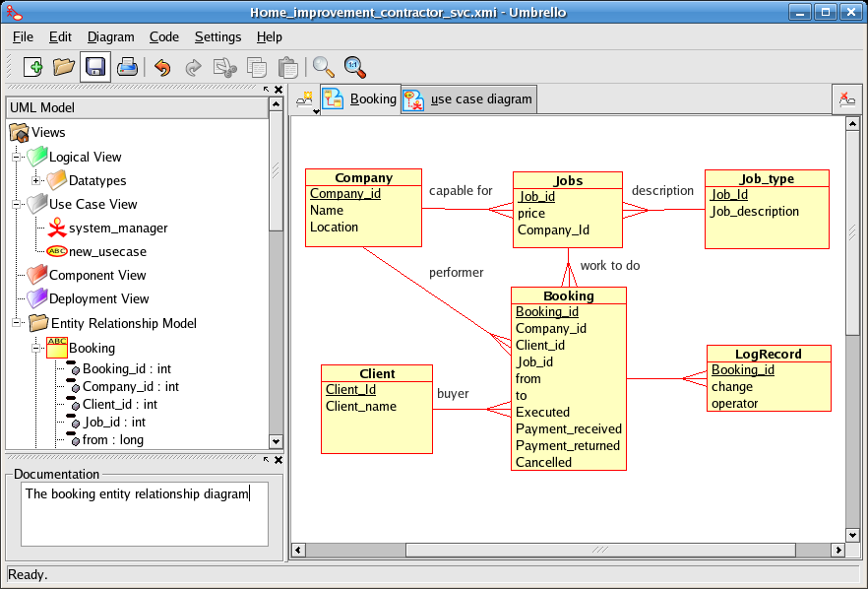Click the purple Deployment View folder icon
The height and width of the screenshot is (589, 868).
37,298
